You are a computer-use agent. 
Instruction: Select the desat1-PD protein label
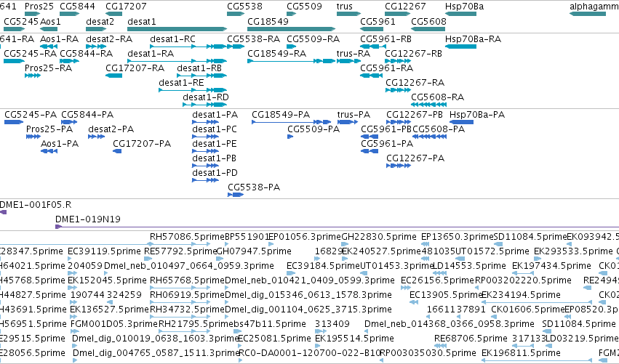[x=215, y=173]
